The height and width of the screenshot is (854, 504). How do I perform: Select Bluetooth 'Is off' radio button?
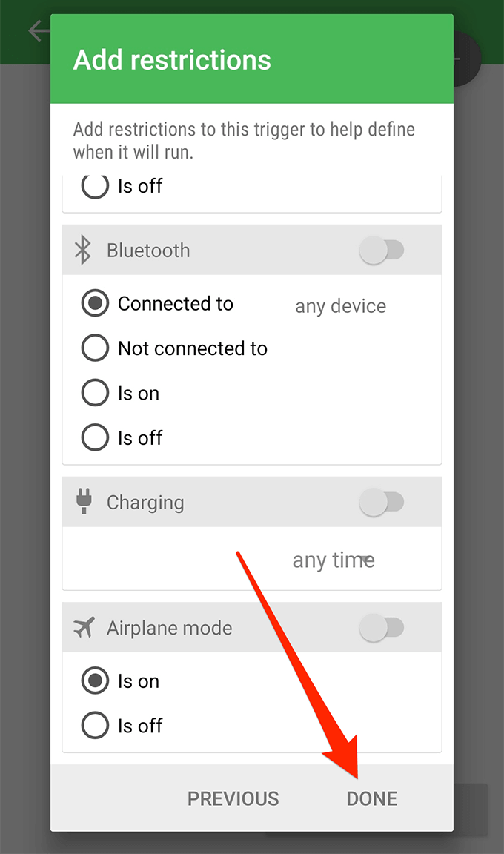(122, 437)
